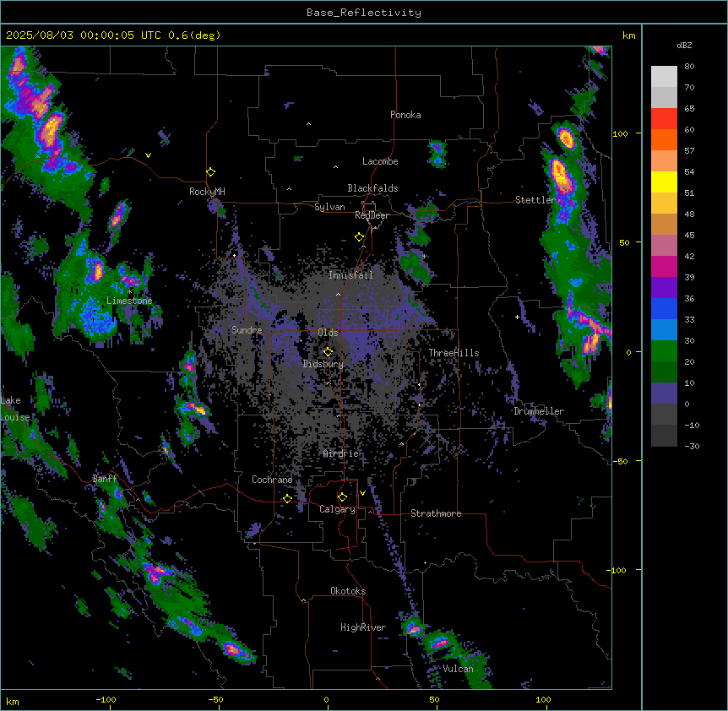Image resolution: width=728 pixels, height=711 pixels.
Task: Click the 45 value in dBZ legend
Action: [x=689, y=236]
